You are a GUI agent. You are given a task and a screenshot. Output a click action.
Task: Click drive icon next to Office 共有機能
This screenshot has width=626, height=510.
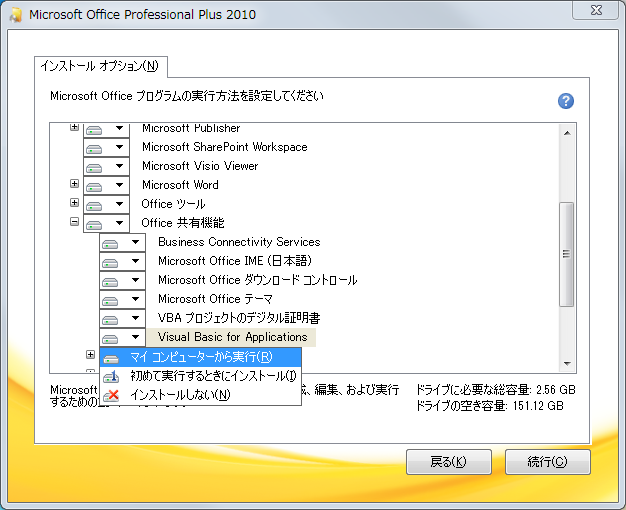[94, 224]
